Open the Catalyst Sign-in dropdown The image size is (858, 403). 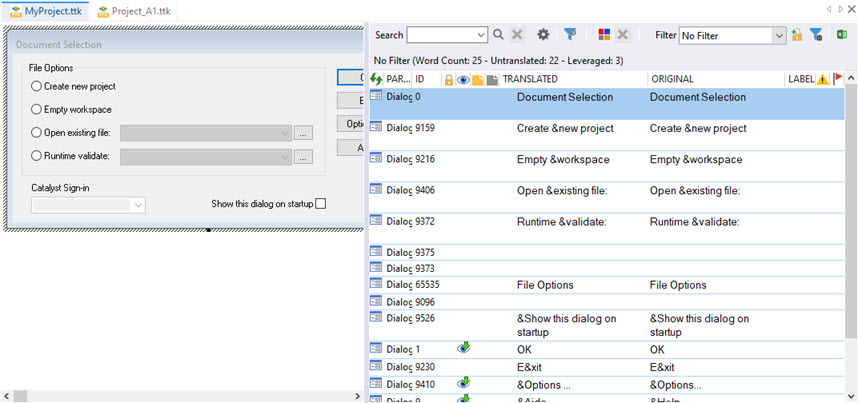[138, 204]
